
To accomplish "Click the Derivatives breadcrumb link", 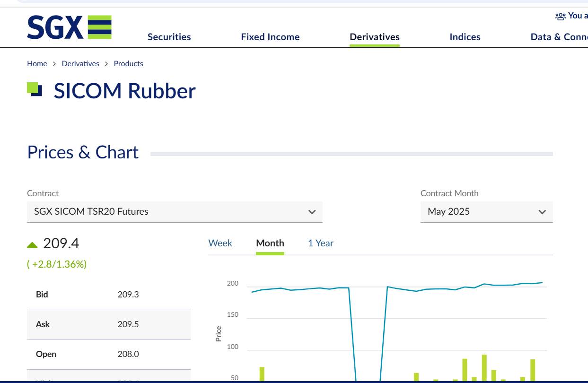I will 80,64.
